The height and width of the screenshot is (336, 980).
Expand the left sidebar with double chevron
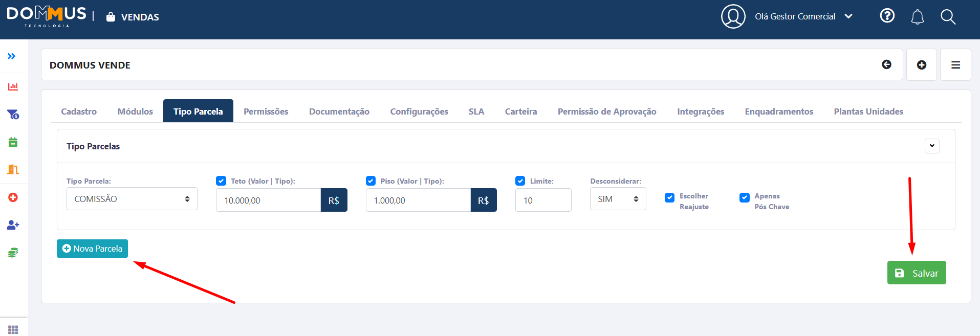[11, 56]
